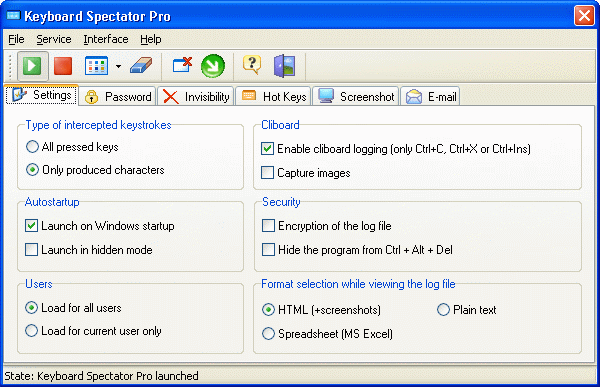600x387 pixels.
Task: Open the File menu
Action: (16, 39)
